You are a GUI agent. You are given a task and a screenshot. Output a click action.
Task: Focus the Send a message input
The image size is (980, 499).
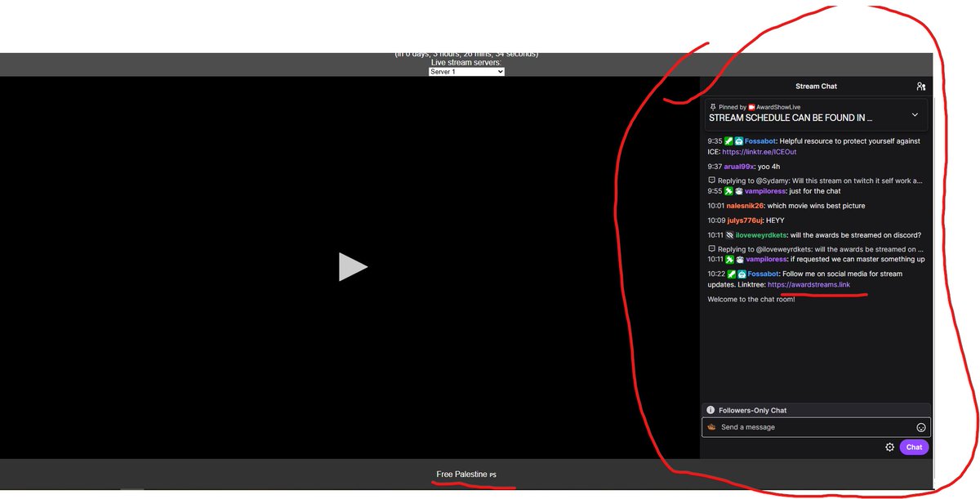pyautogui.click(x=816, y=427)
